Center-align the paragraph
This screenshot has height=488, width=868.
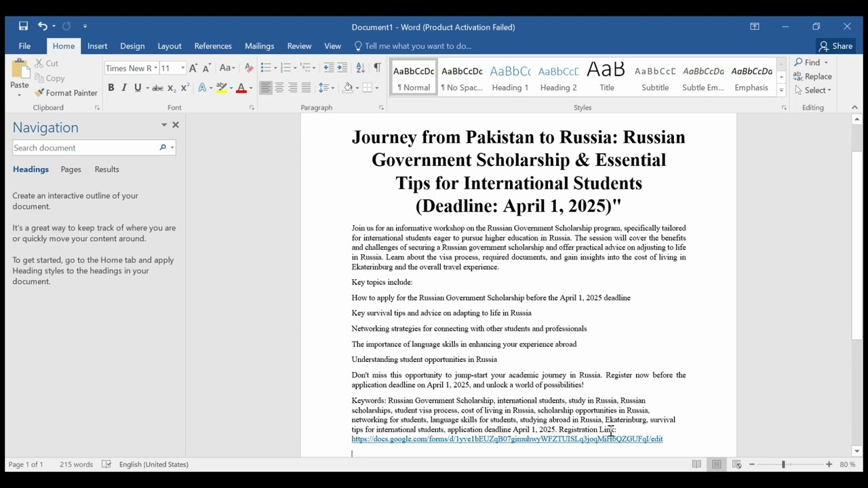click(279, 88)
